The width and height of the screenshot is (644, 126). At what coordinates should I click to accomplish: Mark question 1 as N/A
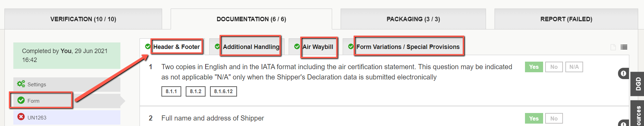(x=574, y=67)
